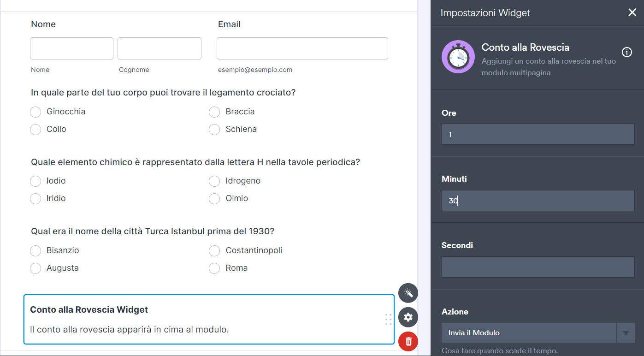Expand the Azione dropdown arrow
Screen dimensions: 644x356
click(x=626, y=332)
